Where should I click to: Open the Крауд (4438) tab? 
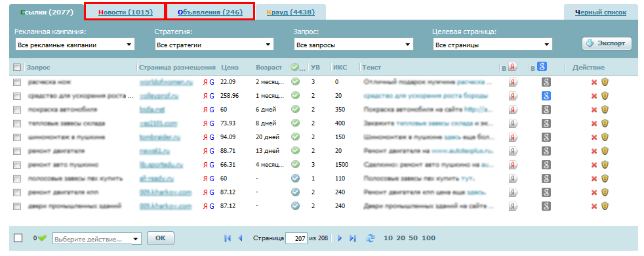pos(291,12)
